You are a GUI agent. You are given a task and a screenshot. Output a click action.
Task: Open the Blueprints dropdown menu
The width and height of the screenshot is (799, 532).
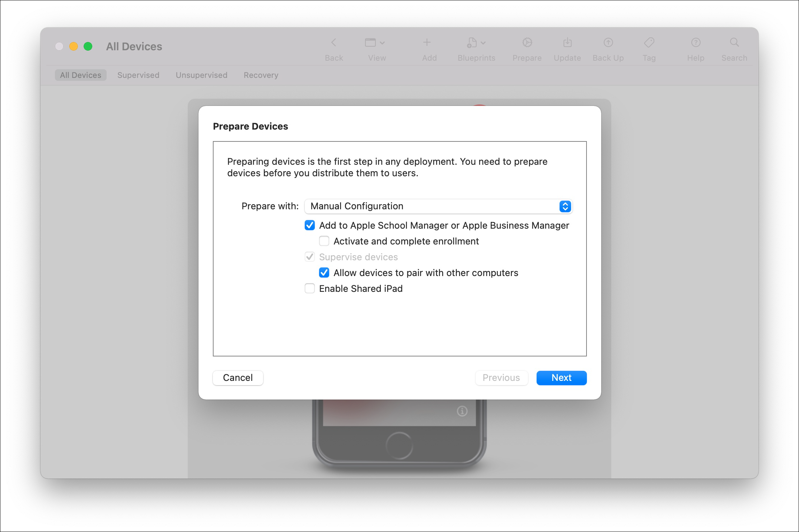[476, 43]
